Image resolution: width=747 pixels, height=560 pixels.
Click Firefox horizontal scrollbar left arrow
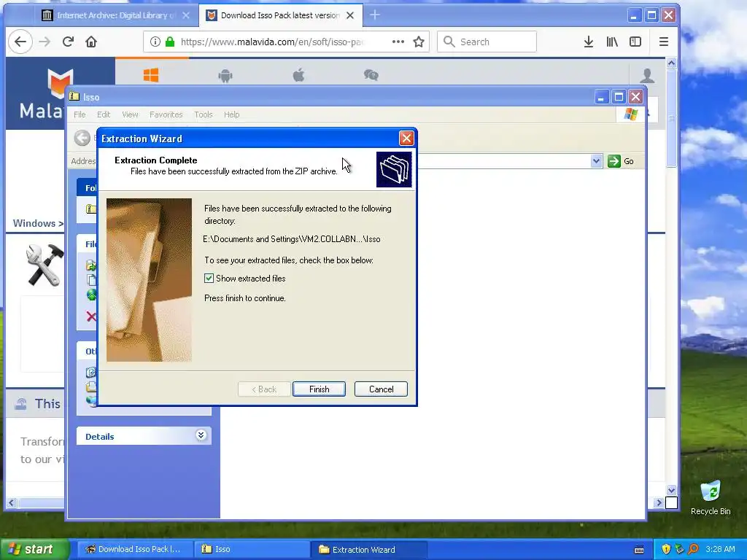point(12,502)
